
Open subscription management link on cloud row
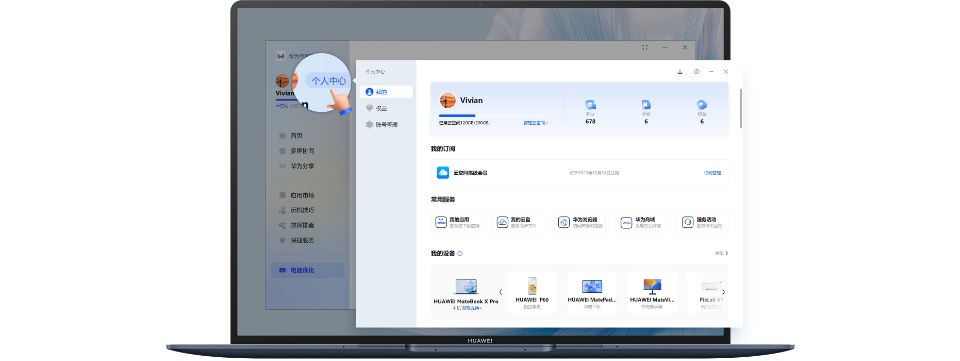tap(712, 173)
